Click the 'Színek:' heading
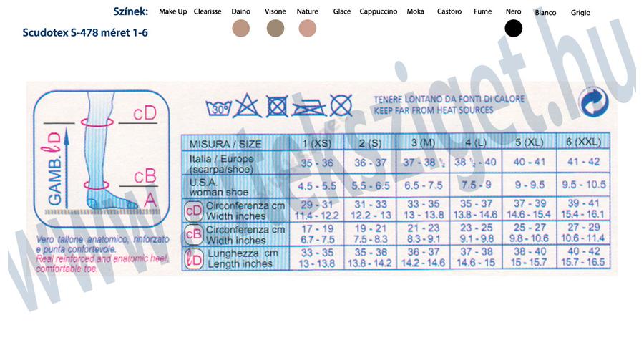Viewport: 644px width, 358px height. click(131, 11)
